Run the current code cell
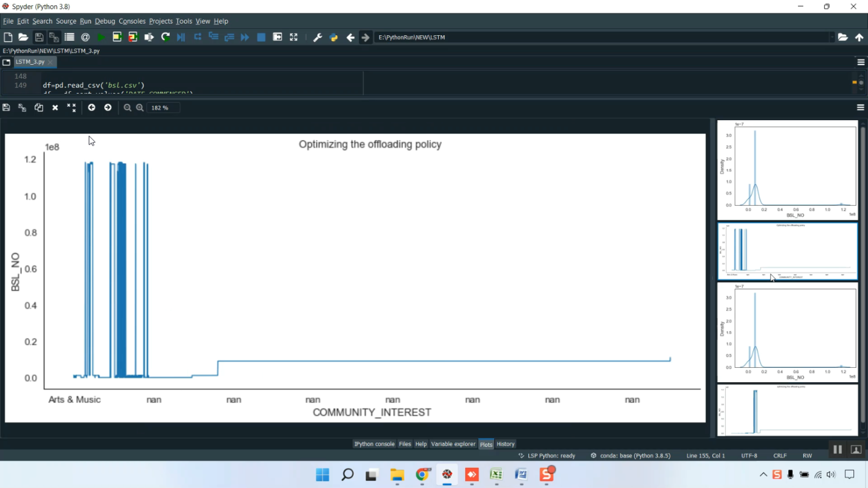Screen dimensions: 868x488 click(x=116, y=37)
